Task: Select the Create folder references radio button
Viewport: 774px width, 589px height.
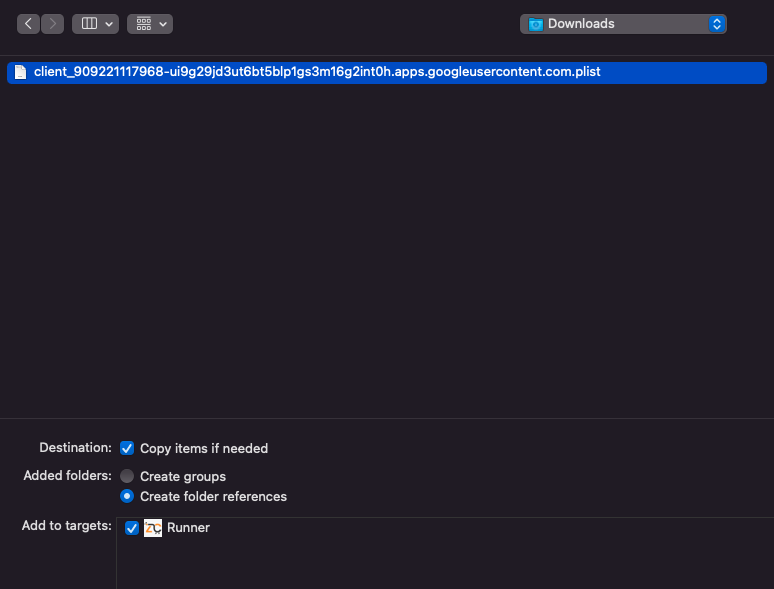Action: click(x=127, y=496)
